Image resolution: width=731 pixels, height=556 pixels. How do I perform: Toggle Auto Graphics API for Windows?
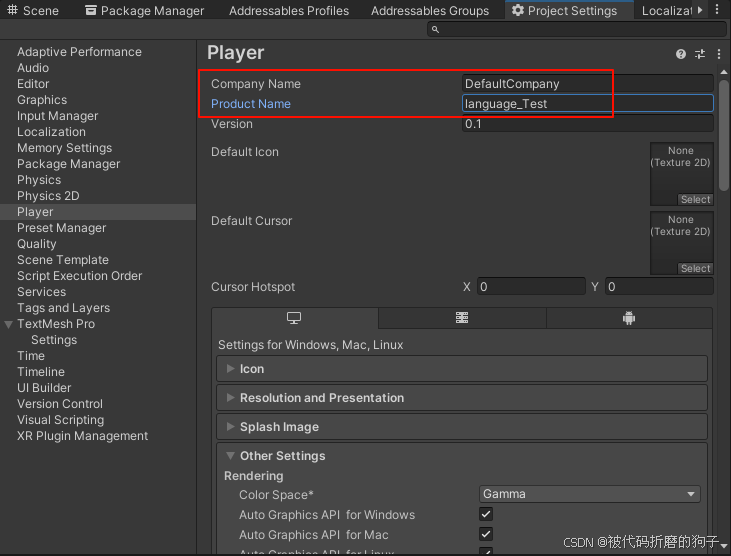click(x=486, y=515)
